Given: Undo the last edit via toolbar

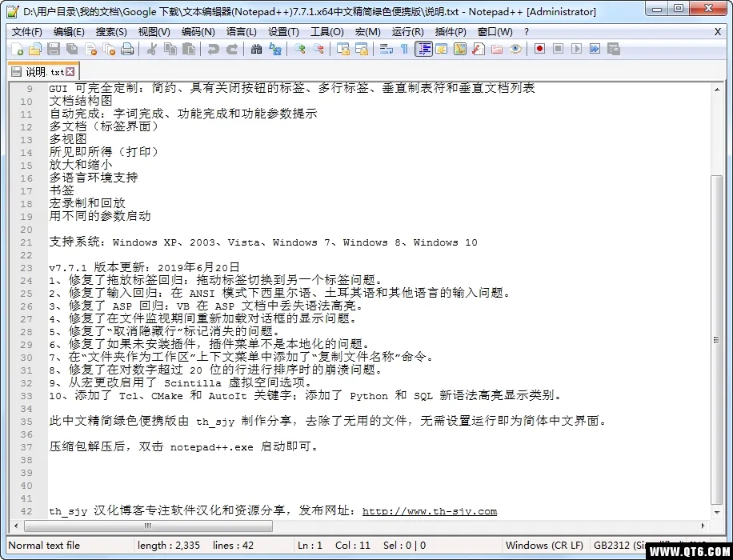Looking at the screenshot, I should tap(213, 49).
